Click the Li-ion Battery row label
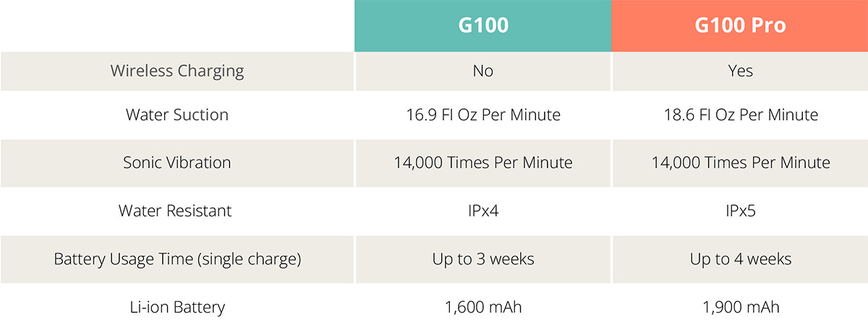 pyautogui.click(x=177, y=307)
